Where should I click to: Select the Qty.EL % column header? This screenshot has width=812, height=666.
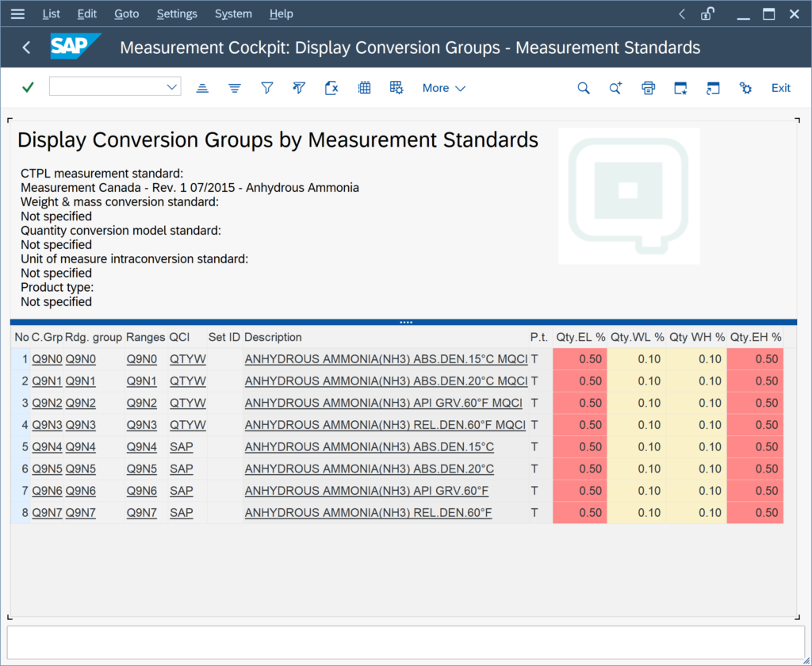[x=580, y=337]
